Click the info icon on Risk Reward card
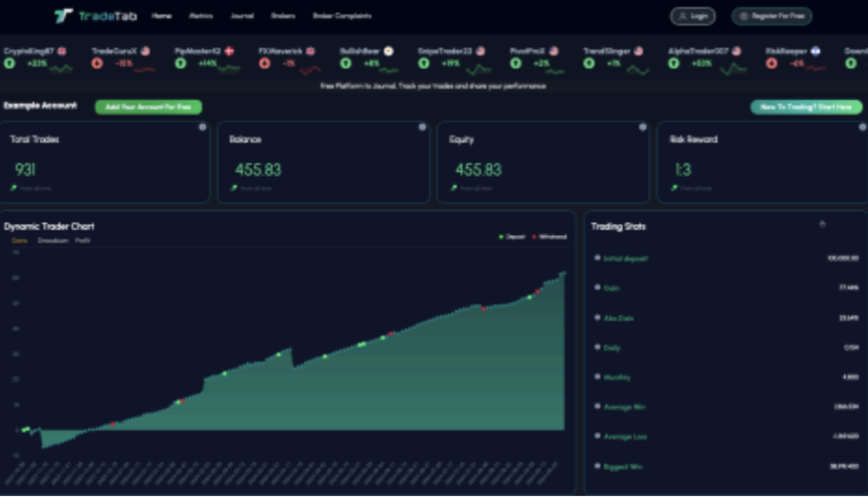 [x=861, y=128]
